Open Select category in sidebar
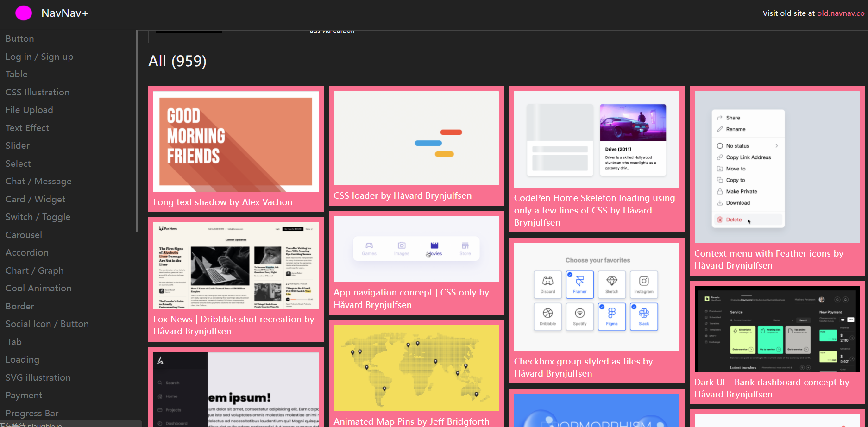 18,163
